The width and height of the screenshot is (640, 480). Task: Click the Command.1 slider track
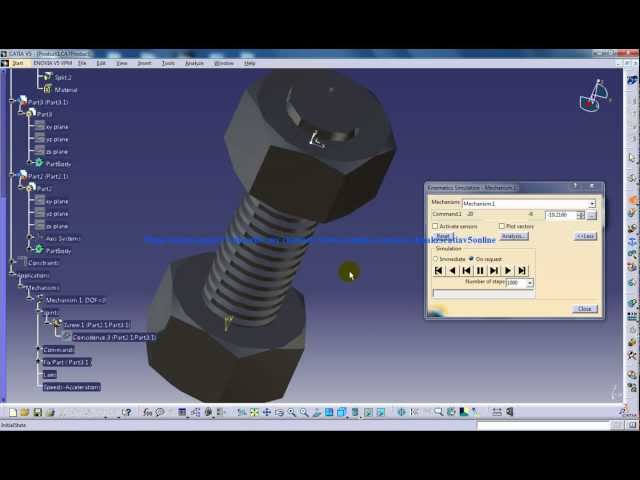click(500, 214)
